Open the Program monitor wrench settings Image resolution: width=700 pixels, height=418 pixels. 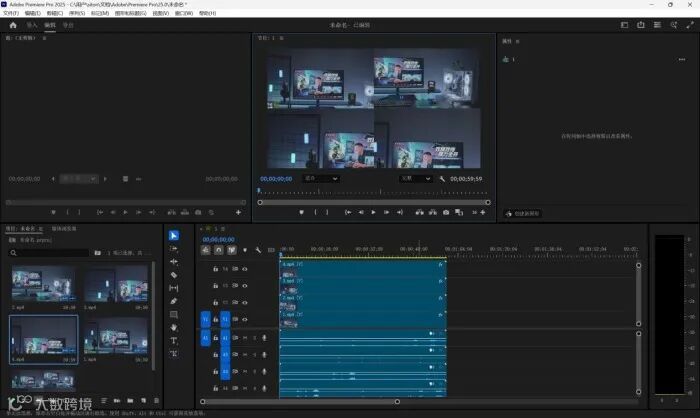[x=442, y=178]
